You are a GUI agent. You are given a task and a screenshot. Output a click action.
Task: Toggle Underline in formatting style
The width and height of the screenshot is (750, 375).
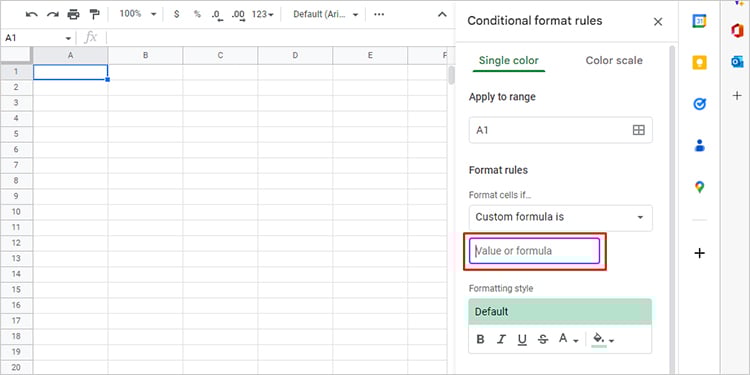click(522, 340)
